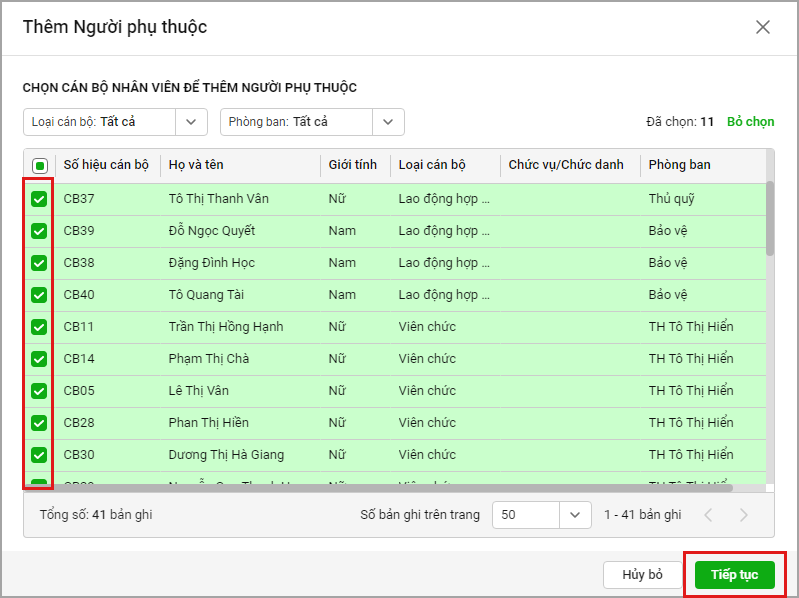Click the Tiếp tục button
This screenshot has width=799, height=598.
(x=734, y=575)
